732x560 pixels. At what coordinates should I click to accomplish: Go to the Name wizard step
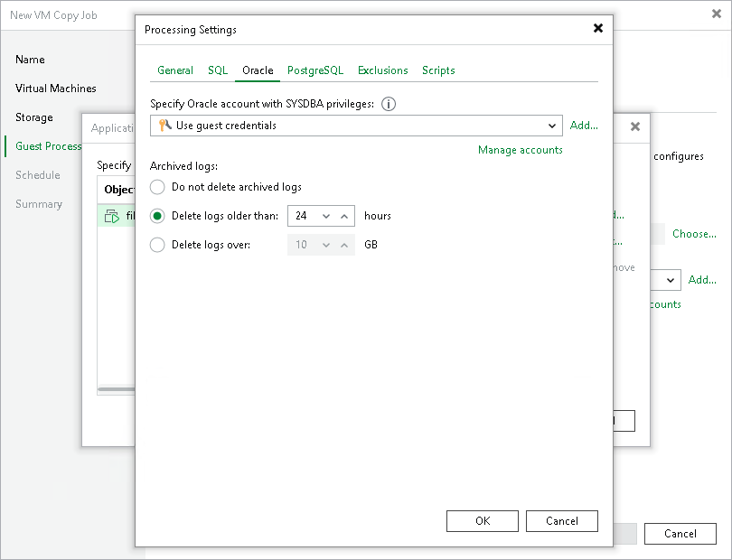click(x=30, y=60)
